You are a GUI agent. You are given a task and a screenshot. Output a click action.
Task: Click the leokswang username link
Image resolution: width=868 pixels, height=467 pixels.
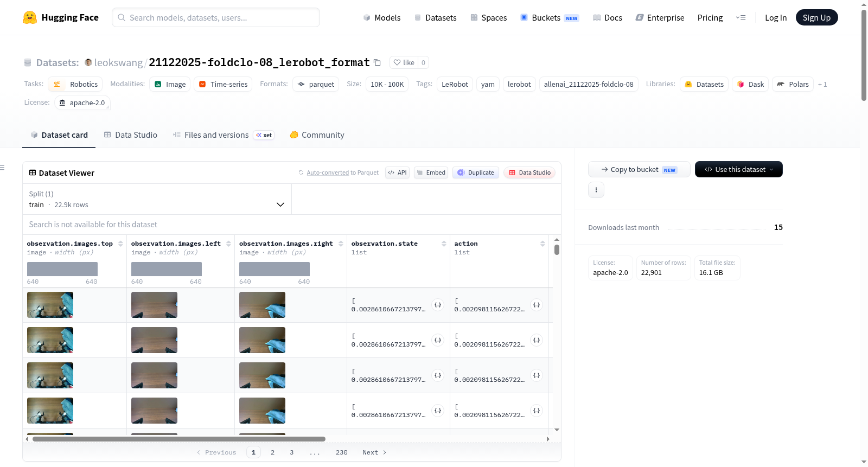[x=118, y=62]
